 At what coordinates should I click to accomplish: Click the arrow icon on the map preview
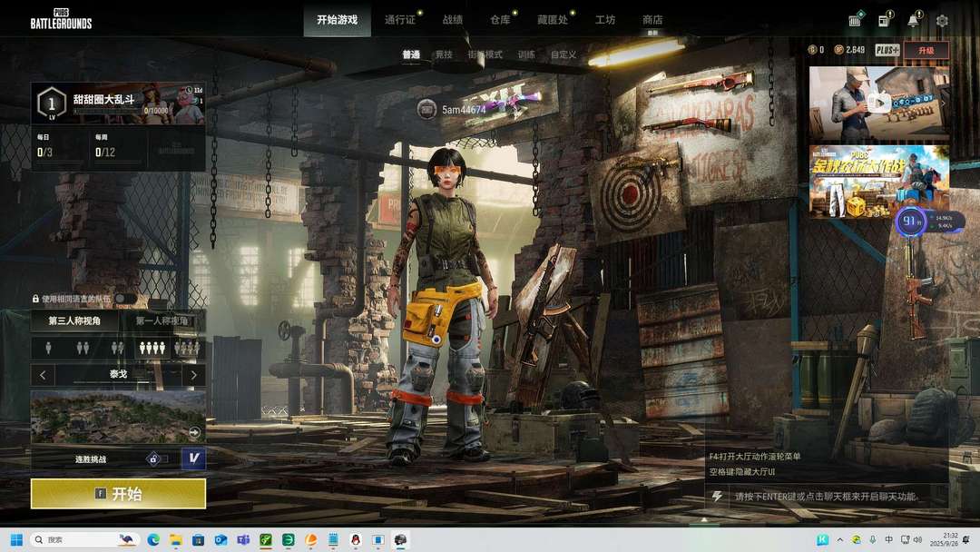(x=194, y=432)
